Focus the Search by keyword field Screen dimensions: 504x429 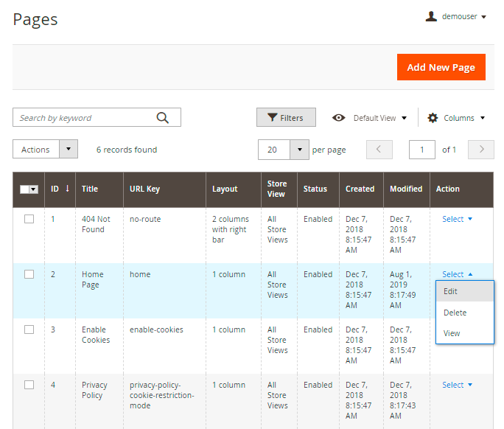(x=85, y=118)
